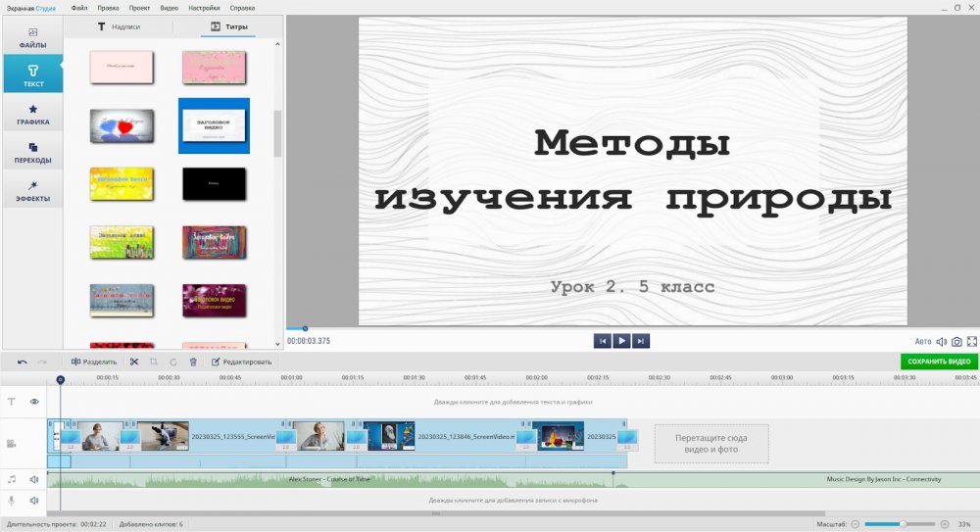980x532 pixels.
Task: Mute the music track speaker
Action: [34, 479]
